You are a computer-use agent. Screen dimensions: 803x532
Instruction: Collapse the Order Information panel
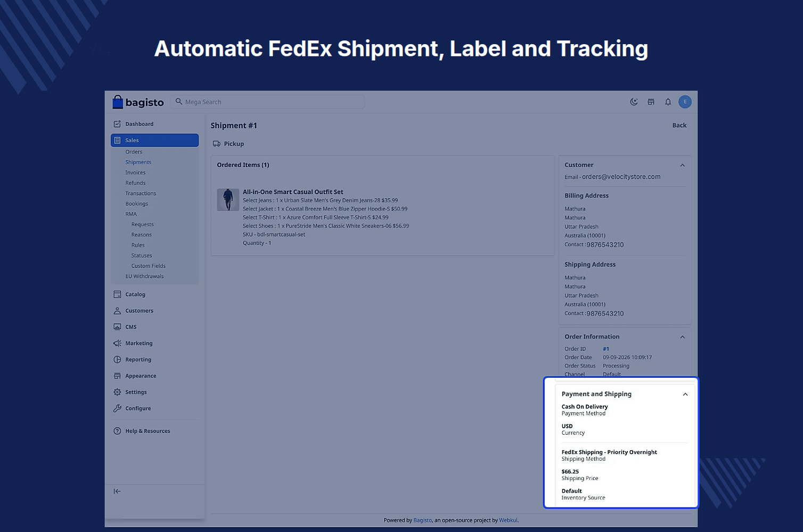(682, 337)
